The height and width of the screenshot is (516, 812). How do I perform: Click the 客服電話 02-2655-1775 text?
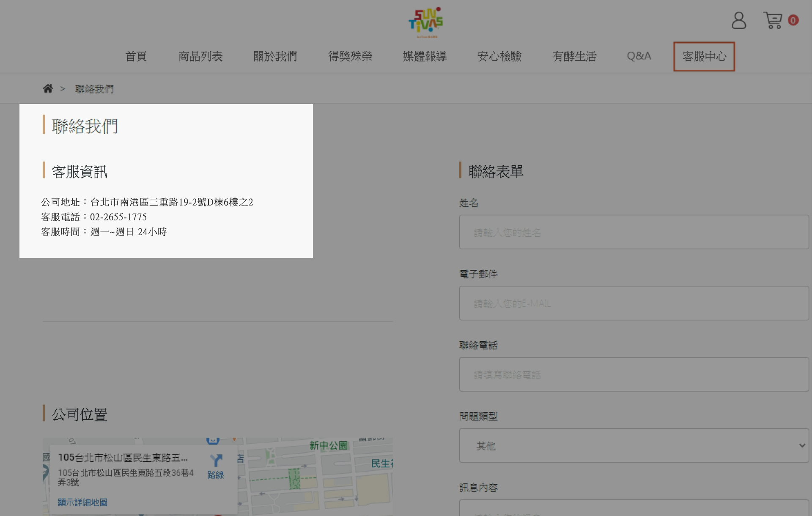point(94,217)
